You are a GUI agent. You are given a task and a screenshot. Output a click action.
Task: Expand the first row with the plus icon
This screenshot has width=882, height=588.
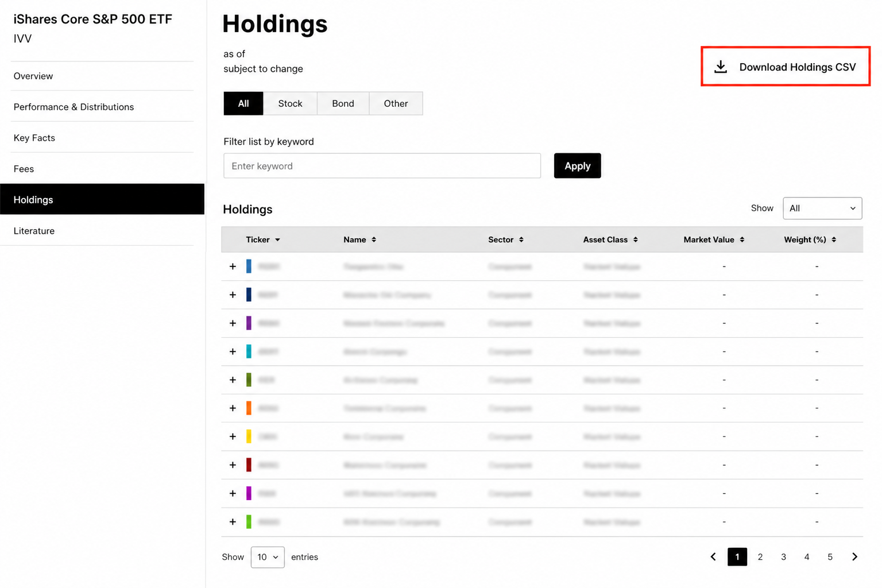click(233, 266)
